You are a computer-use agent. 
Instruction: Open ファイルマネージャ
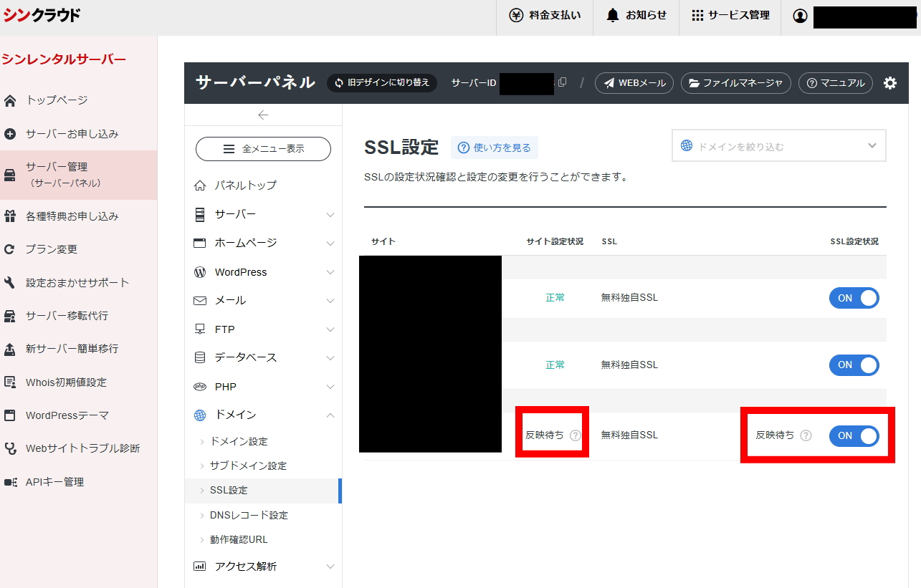pos(735,83)
